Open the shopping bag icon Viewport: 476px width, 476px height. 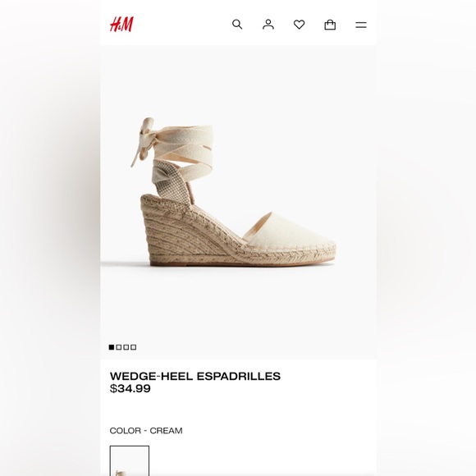point(330,25)
